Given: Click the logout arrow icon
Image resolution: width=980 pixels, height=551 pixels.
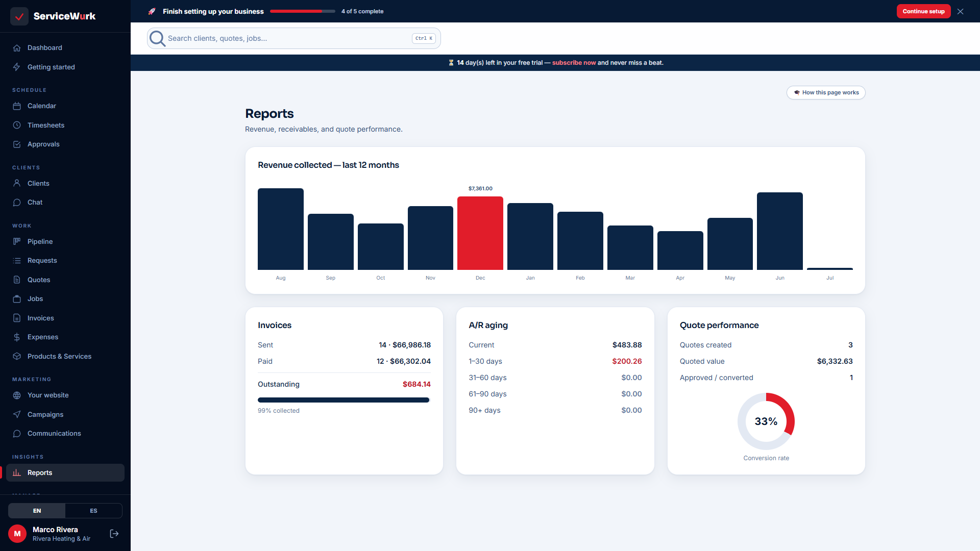Looking at the screenshot, I should [x=114, y=534].
